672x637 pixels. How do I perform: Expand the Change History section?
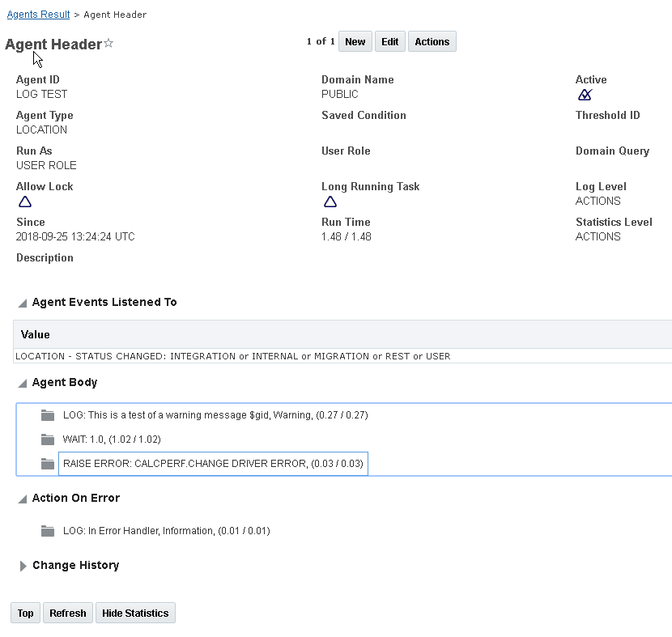[23, 566]
